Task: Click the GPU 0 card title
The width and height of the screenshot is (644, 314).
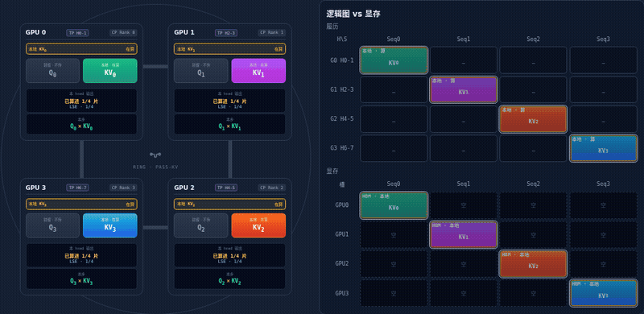Action: point(35,32)
